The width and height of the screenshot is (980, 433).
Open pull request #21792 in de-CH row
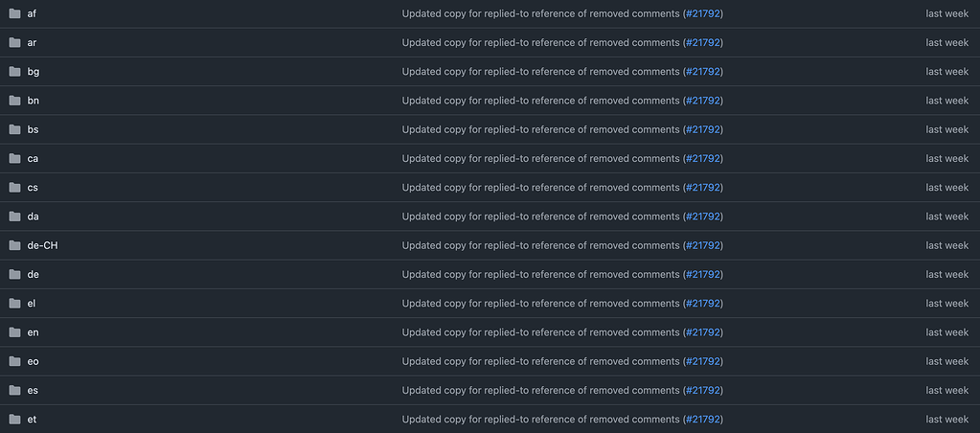[x=702, y=245]
